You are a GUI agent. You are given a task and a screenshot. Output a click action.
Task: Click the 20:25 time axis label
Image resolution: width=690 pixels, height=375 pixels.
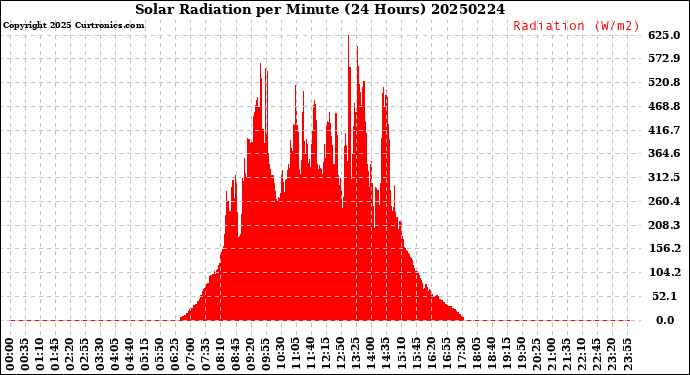[536, 355]
